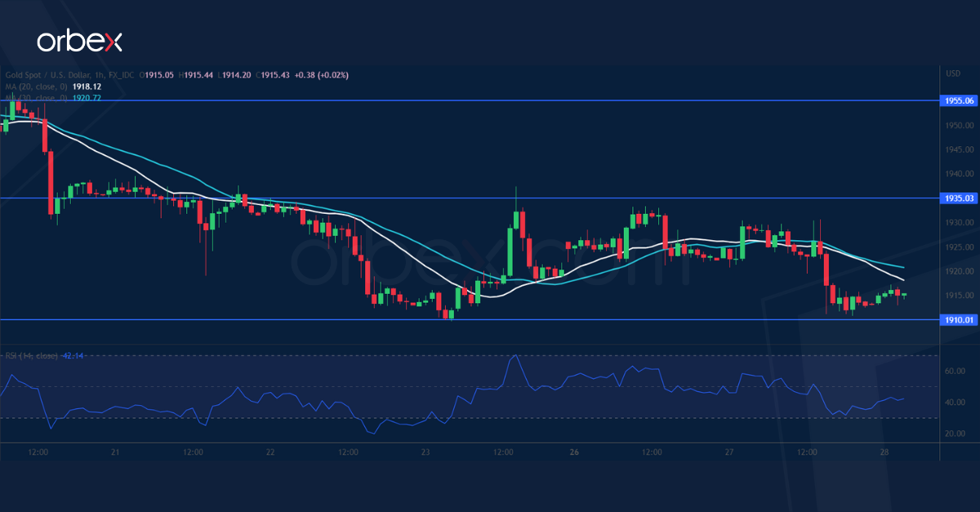
Task: Select the 1955.06 horizontal resistance line
Action: click(490, 100)
